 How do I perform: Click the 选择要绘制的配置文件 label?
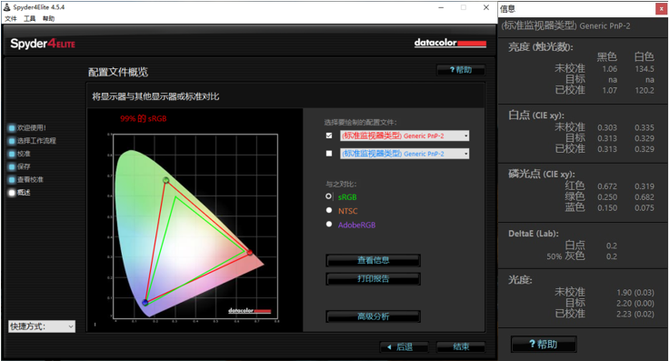360,123
